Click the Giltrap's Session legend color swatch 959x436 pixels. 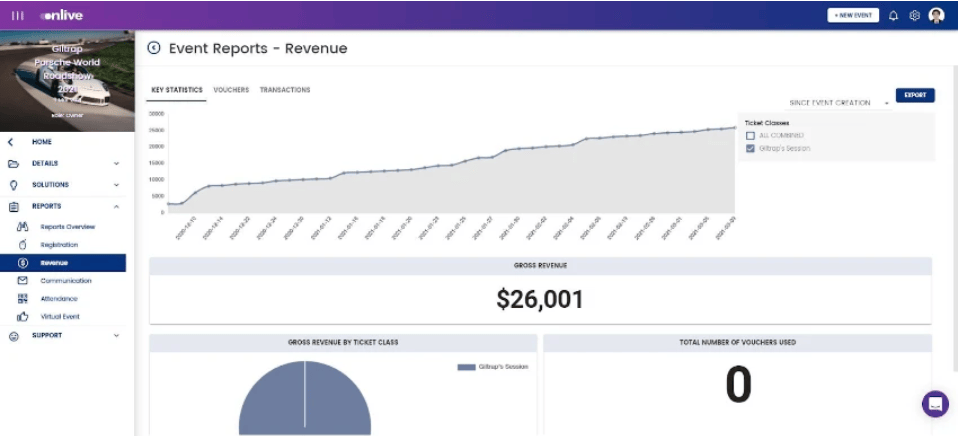coord(466,367)
